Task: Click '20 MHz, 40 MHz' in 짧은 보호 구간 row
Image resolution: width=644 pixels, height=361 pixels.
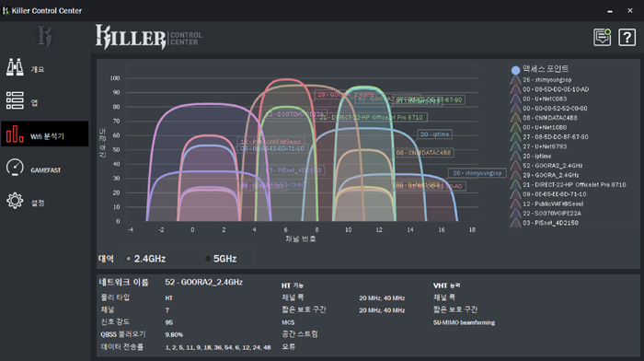Action: tap(382, 310)
